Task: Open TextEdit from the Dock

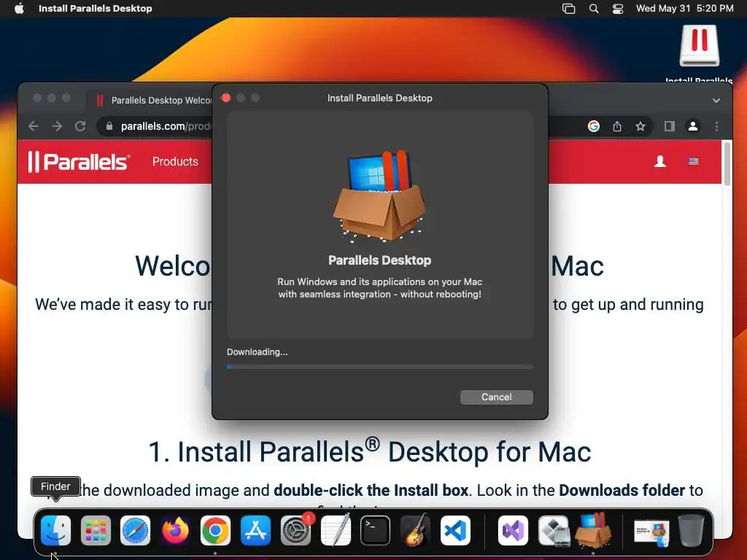Action: [x=336, y=531]
